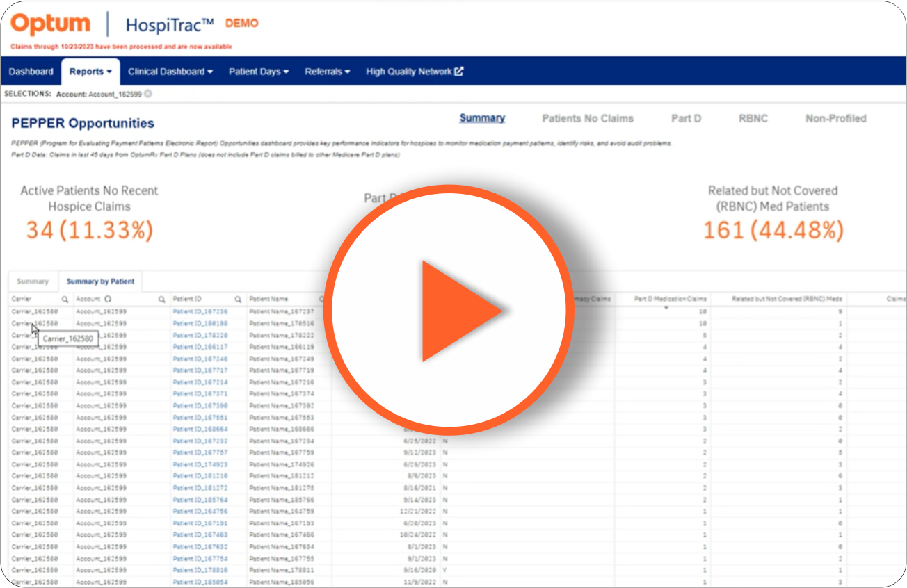Switch to the Summary by Patient tab
This screenshot has width=907, height=588.
click(100, 281)
